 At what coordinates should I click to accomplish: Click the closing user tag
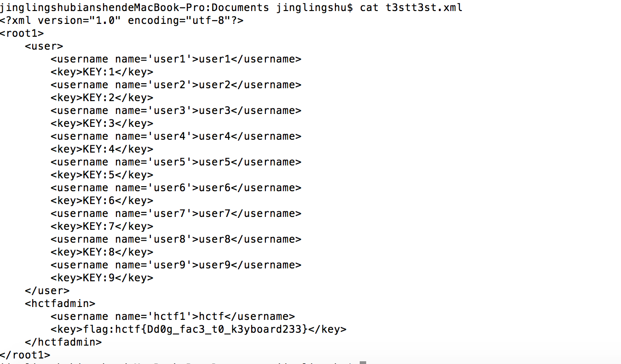point(47,291)
